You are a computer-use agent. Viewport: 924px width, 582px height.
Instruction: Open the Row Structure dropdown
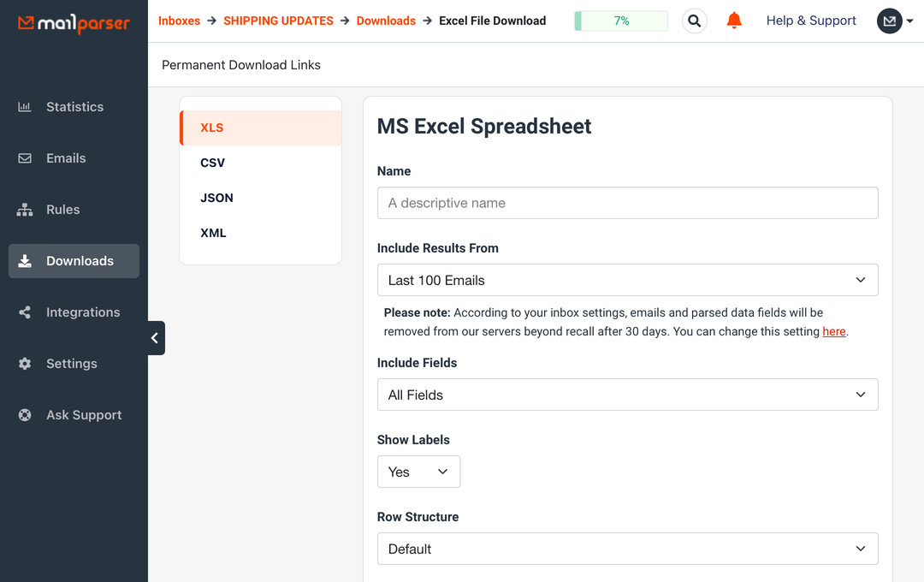click(627, 549)
